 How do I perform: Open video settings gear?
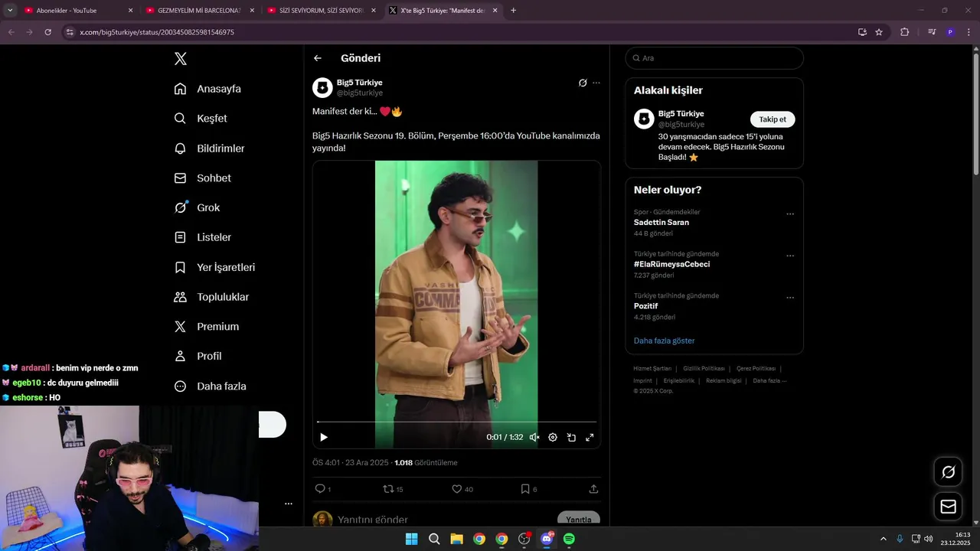[x=553, y=438]
